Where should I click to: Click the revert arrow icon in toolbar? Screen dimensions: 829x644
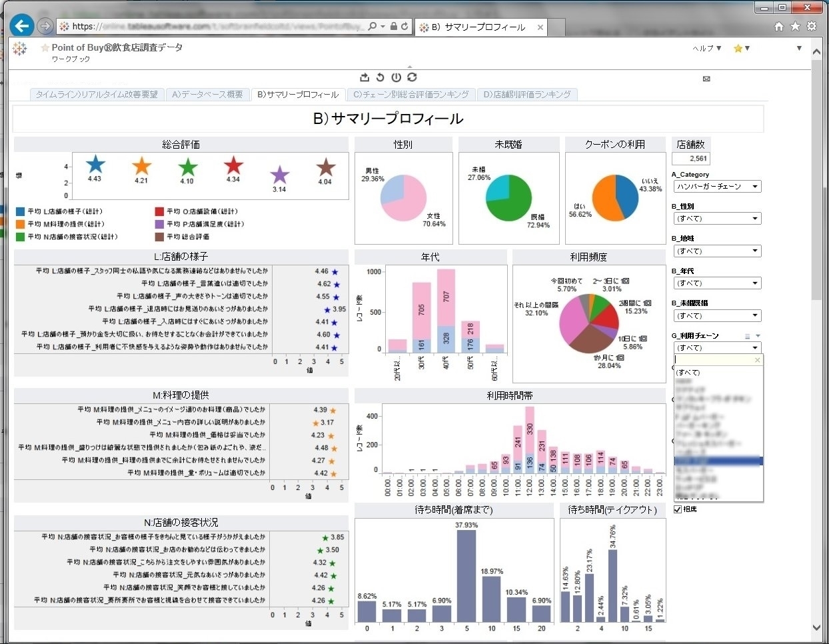click(381, 77)
